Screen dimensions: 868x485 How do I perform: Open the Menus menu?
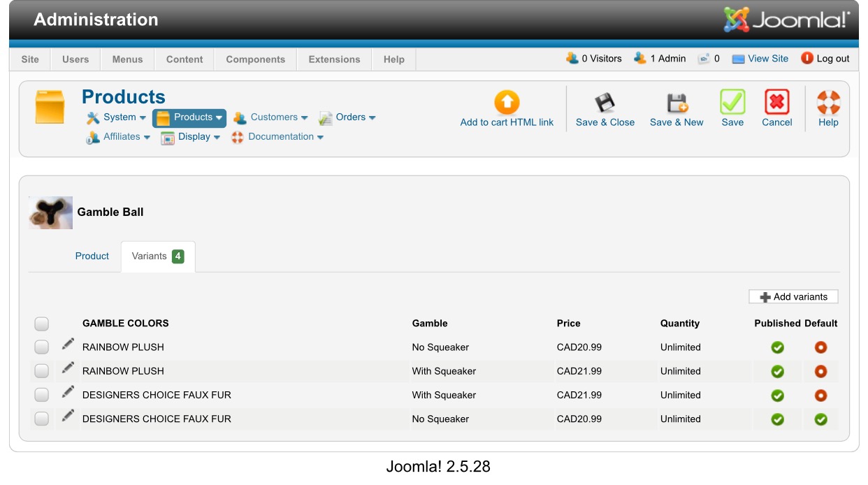click(x=127, y=59)
